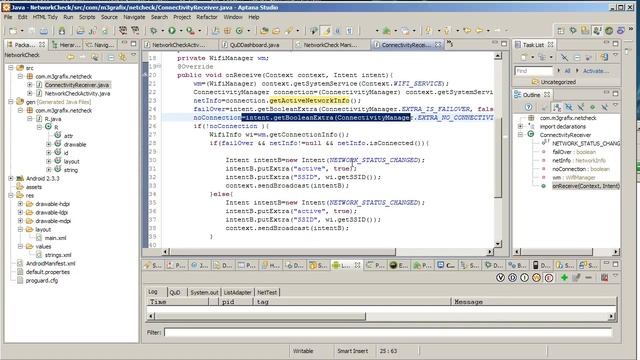Viewport: 640px width, 360px height.
Task: Click the External Tools run icon
Action: pyautogui.click(x=191, y=31)
